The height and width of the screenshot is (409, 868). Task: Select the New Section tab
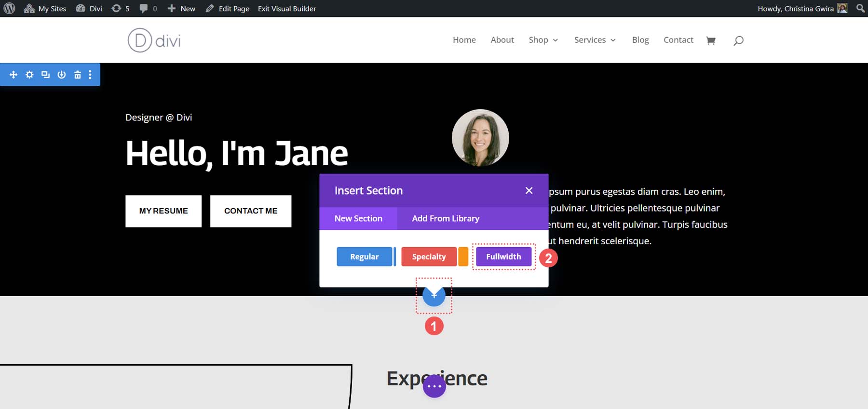[358, 219]
